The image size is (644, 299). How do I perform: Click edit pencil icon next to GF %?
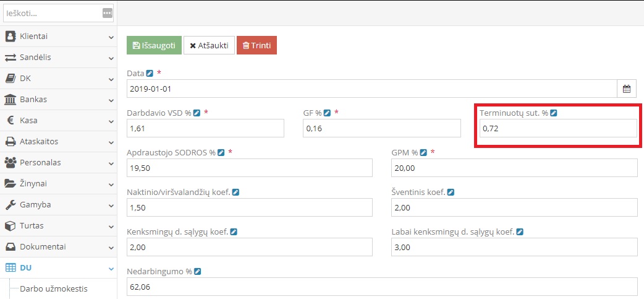pyautogui.click(x=327, y=113)
